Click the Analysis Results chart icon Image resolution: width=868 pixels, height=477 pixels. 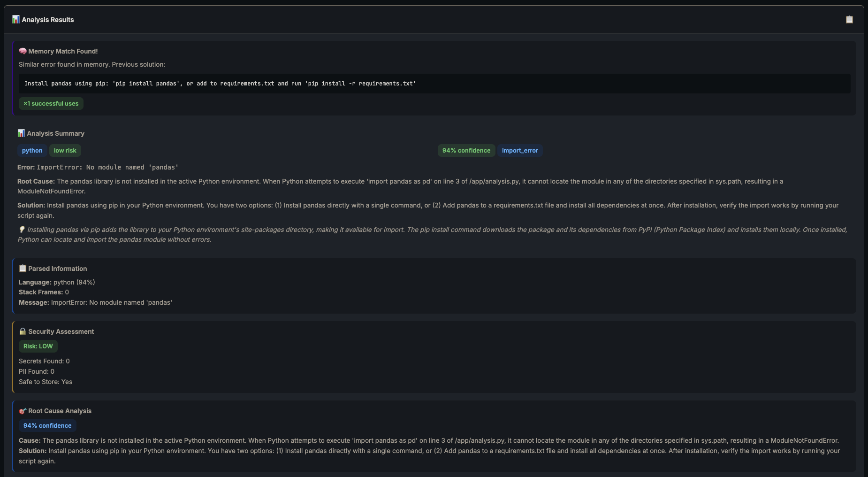tap(16, 19)
